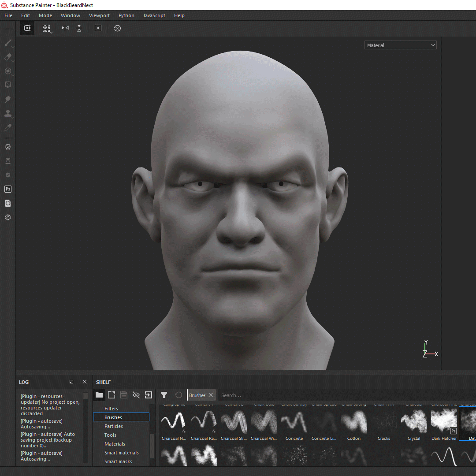
Task: Select the Smart materials category
Action: pos(122,452)
